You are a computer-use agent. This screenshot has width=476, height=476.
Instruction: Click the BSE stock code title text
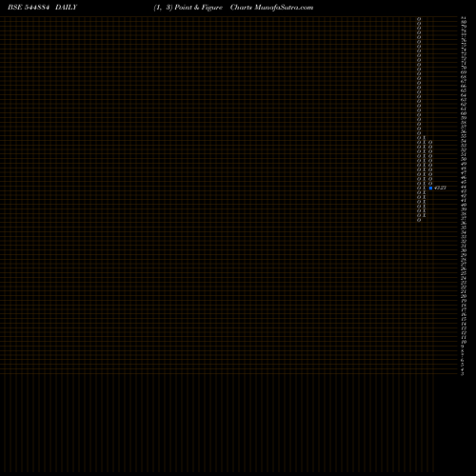[29, 8]
